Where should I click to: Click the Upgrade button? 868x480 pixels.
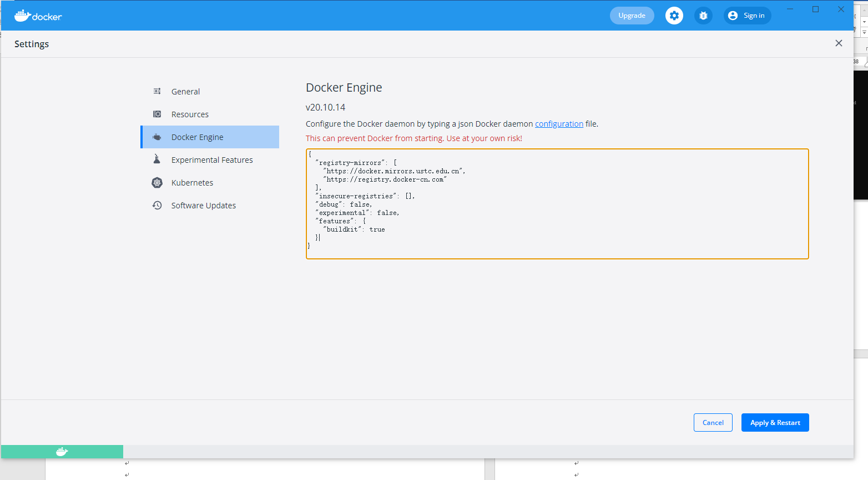[632, 16]
